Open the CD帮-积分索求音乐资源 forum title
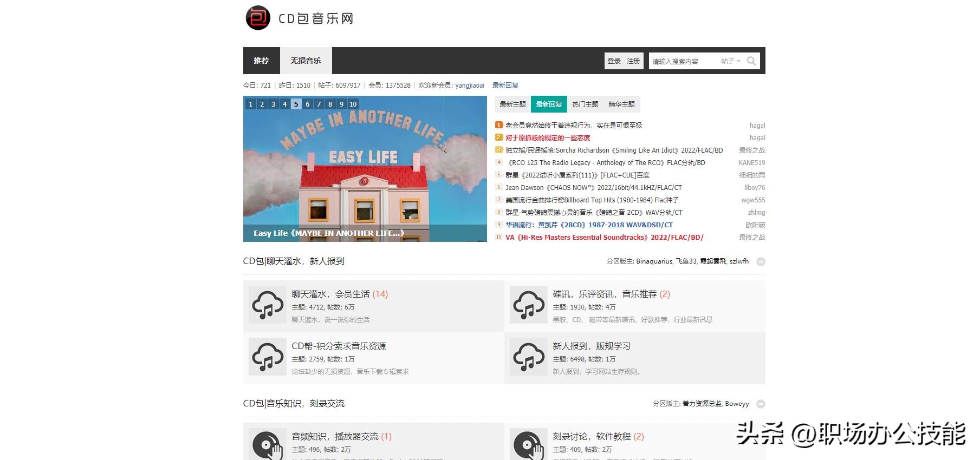Screen dimensions: 980x460 (x=339, y=346)
